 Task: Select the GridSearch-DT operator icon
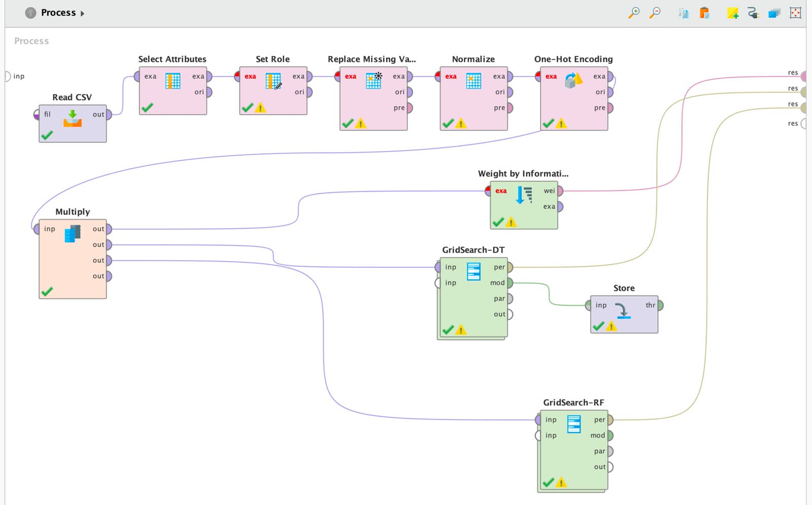tap(473, 271)
